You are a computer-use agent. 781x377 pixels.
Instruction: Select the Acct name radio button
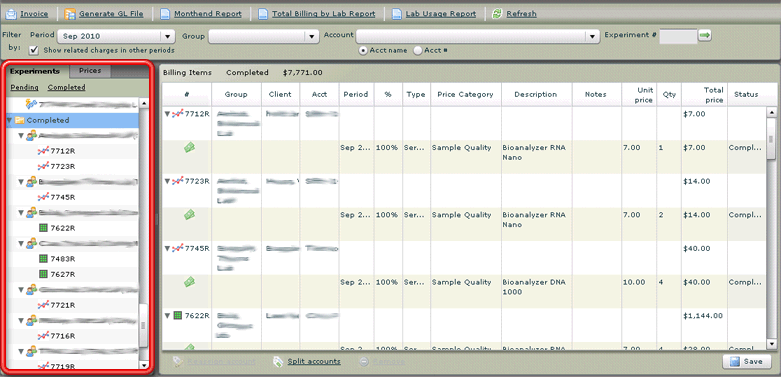pos(364,50)
